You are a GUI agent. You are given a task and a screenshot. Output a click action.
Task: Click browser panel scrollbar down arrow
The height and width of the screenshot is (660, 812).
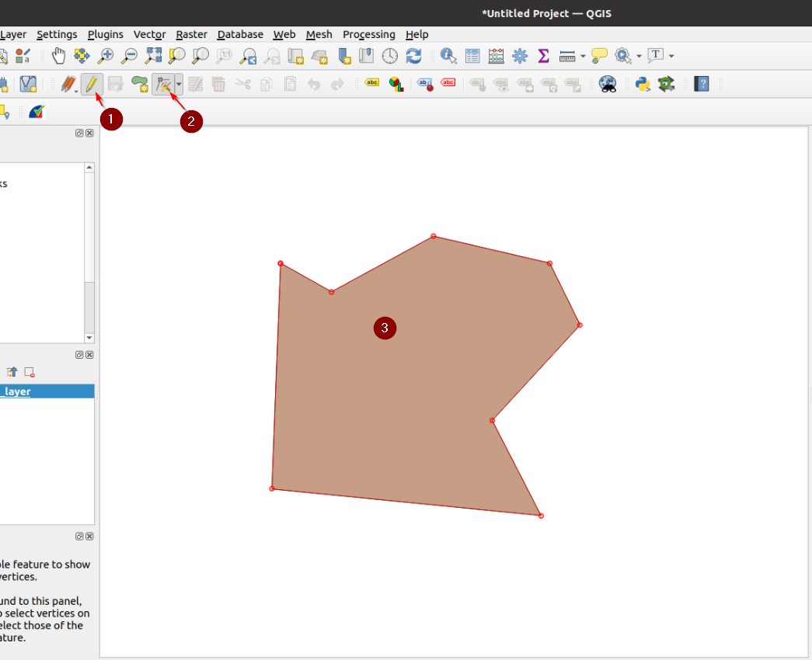89,338
